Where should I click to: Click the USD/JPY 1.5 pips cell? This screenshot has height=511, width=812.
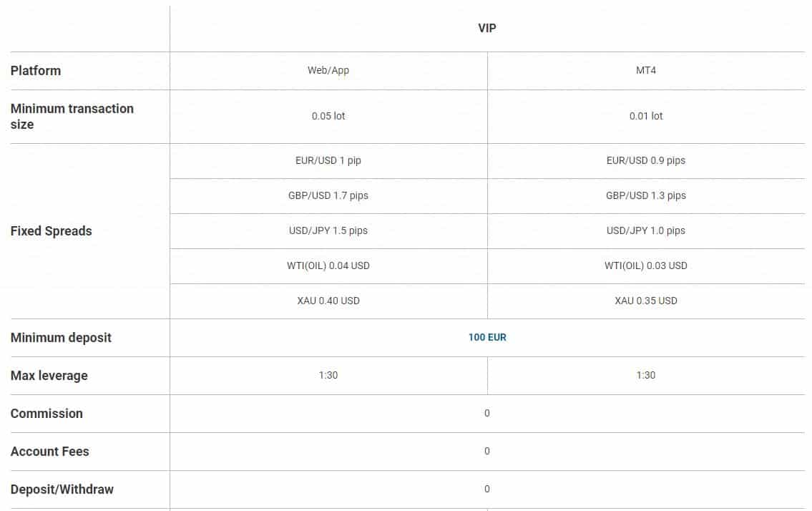[x=328, y=230]
